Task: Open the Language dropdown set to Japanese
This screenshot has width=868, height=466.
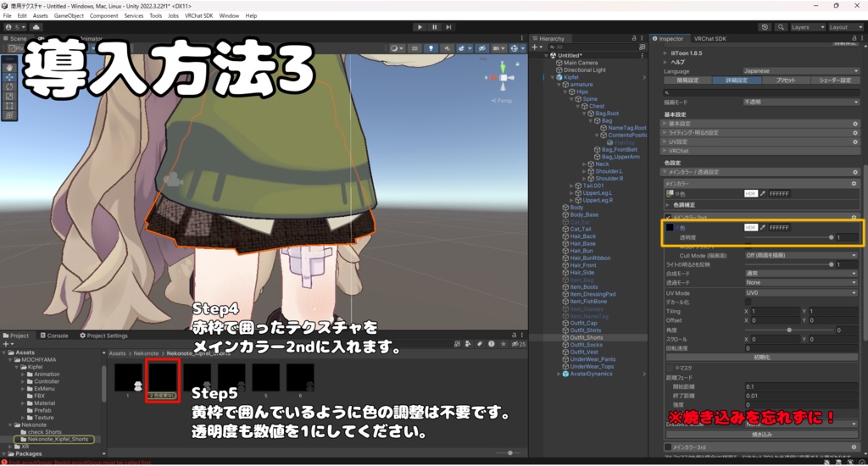Action: coord(801,71)
